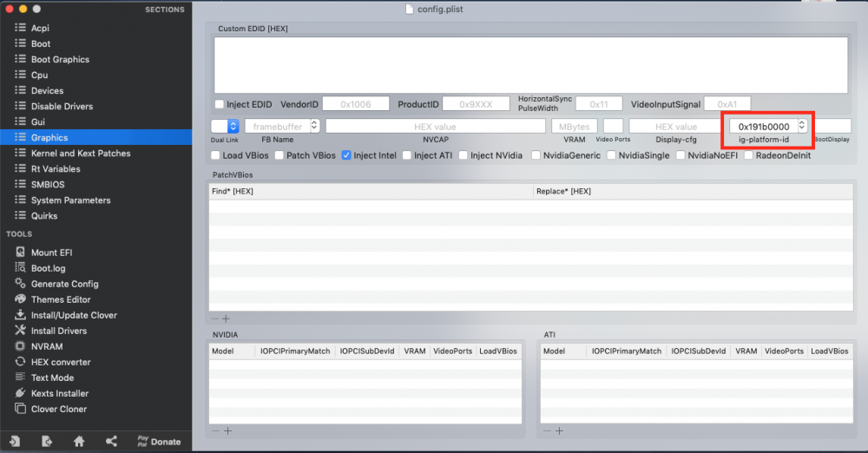
Task: Add a PatchVBios entry with plus button
Action: point(226,318)
